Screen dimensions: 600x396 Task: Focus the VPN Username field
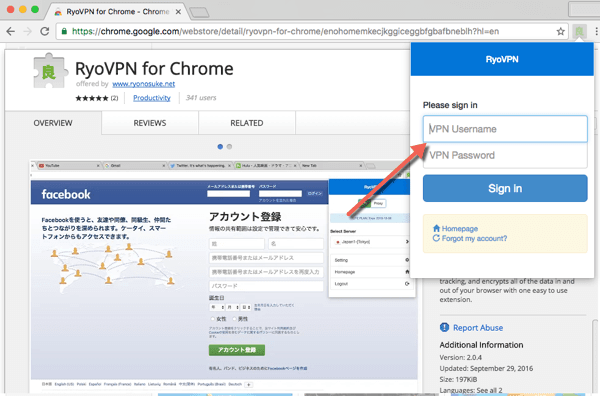505,129
